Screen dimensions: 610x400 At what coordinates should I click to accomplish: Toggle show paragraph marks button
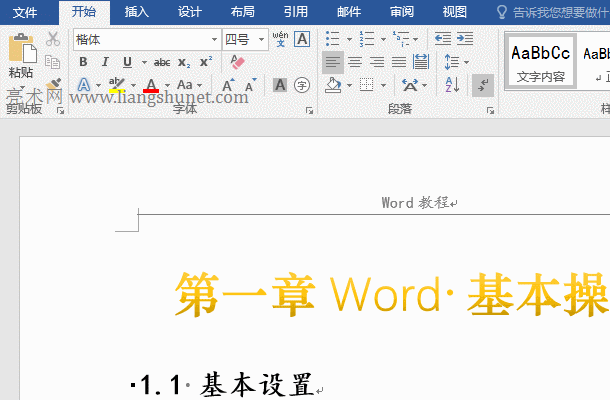[x=482, y=85]
